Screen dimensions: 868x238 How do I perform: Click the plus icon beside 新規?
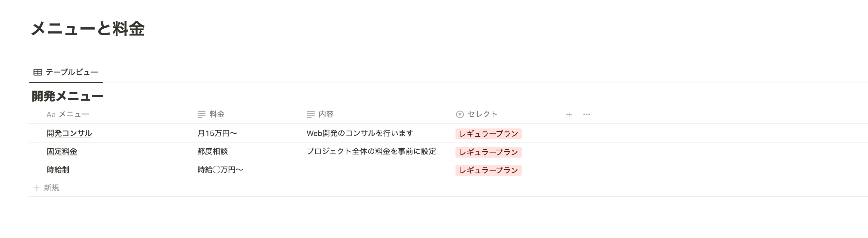(37, 188)
